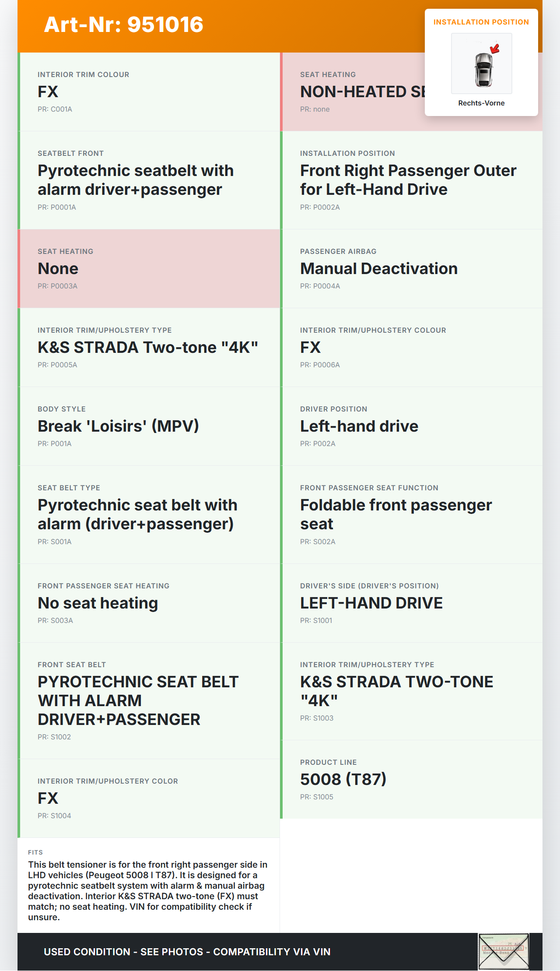Click the orange INSTALLATION POSITION heading
The width and height of the screenshot is (560, 971).
(x=481, y=22)
